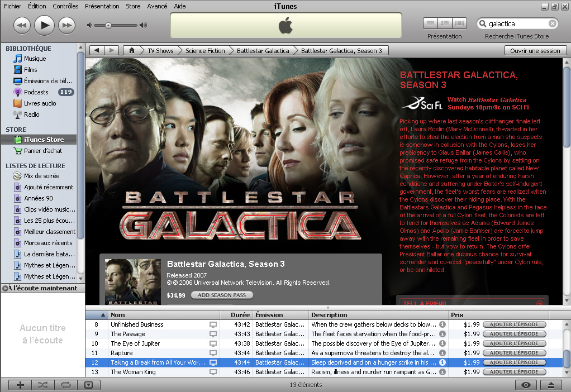This screenshot has width=571, height=392.
Task: Select iTunes Store in sidebar
Action: tap(38, 140)
